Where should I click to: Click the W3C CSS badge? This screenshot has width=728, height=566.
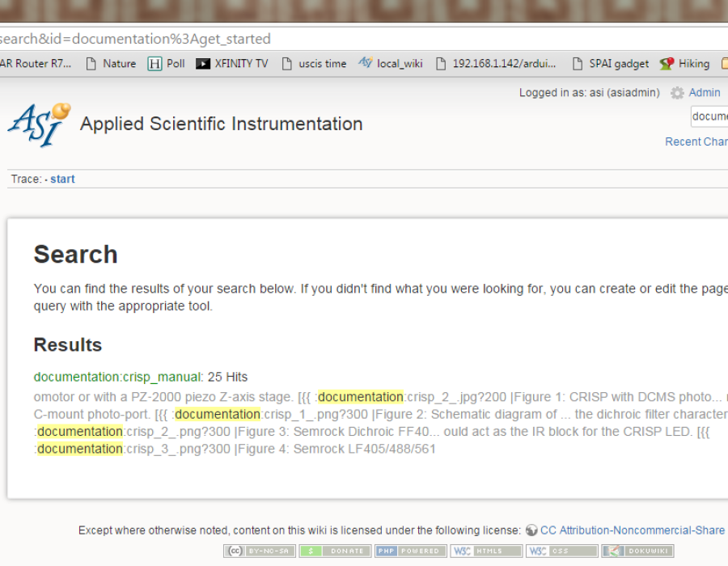[562, 551]
